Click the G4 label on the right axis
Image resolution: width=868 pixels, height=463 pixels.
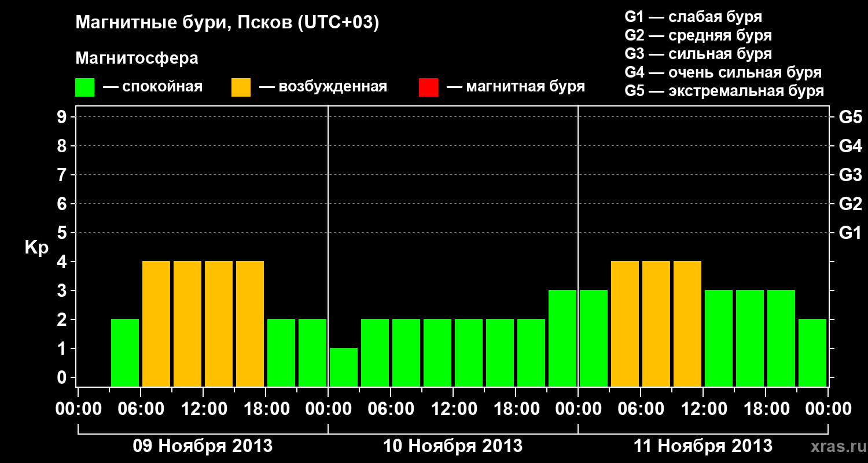pos(850,146)
